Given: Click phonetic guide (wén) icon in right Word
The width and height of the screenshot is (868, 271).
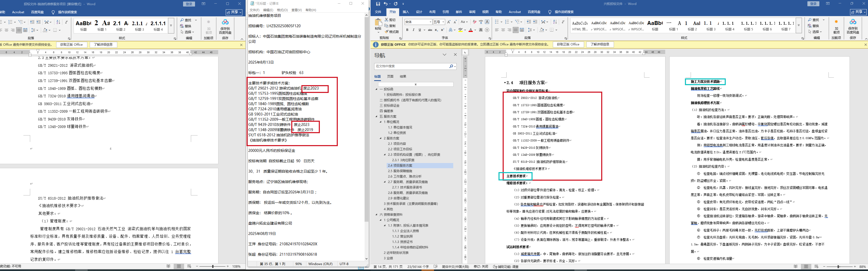Looking at the screenshot, I should (481, 22).
